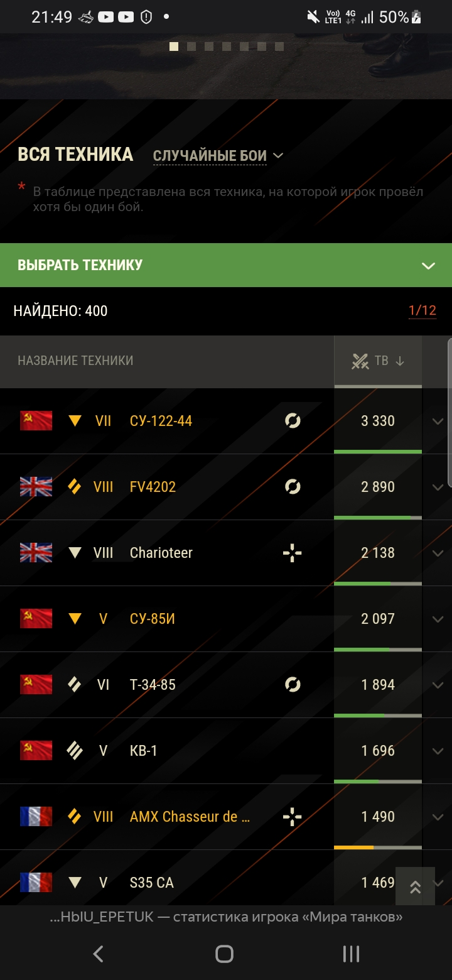
Task: Click the mastery badge icon on СУ-122-44 row
Action: click(x=293, y=421)
